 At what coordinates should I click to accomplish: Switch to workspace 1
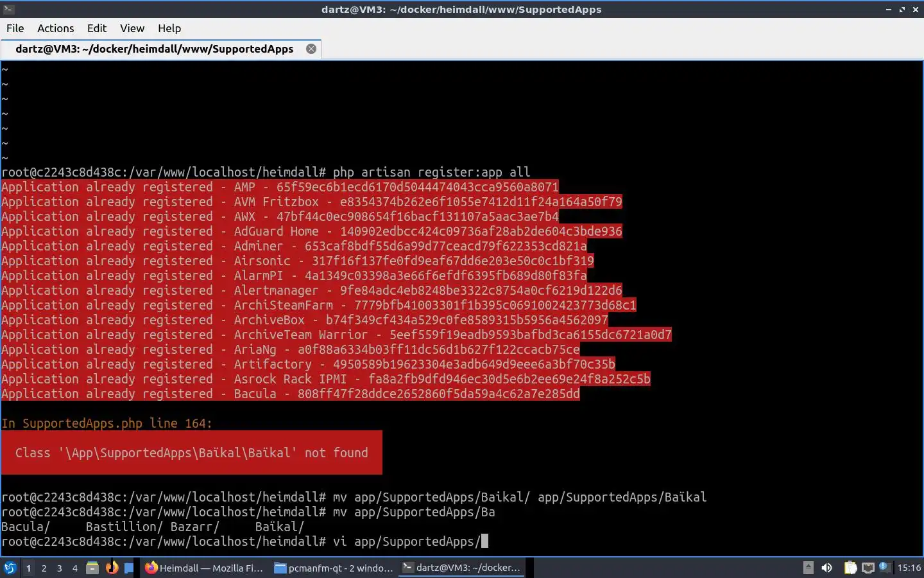[28, 568]
